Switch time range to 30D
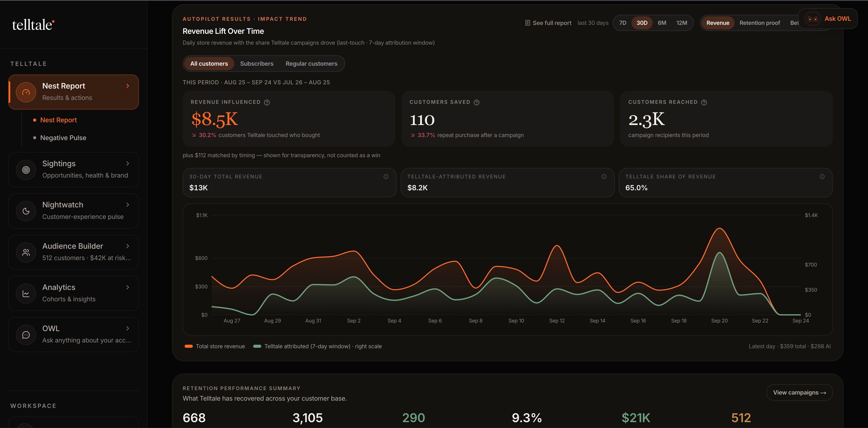Screen dimensions: 868x428 coord(642,23)
